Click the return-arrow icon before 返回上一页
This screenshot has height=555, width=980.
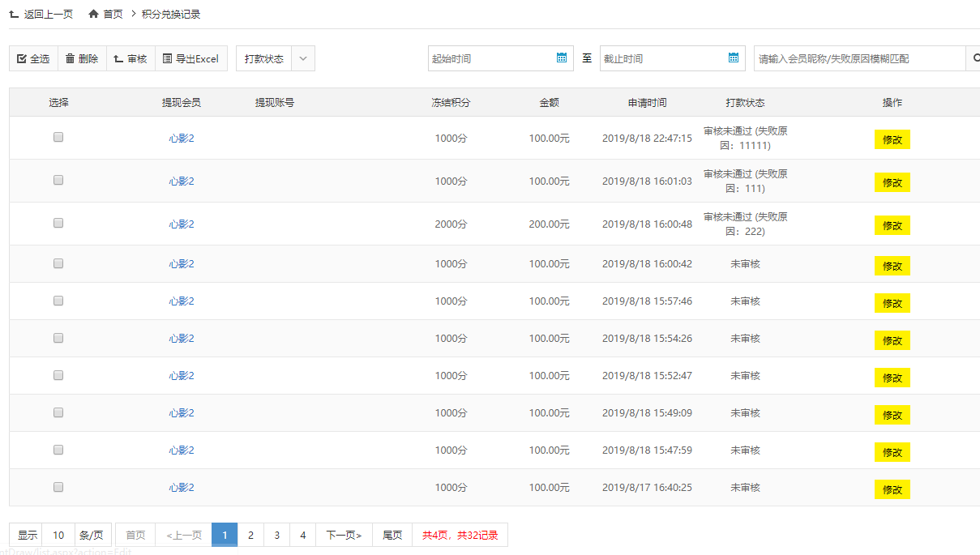click(x=14, y=15)
